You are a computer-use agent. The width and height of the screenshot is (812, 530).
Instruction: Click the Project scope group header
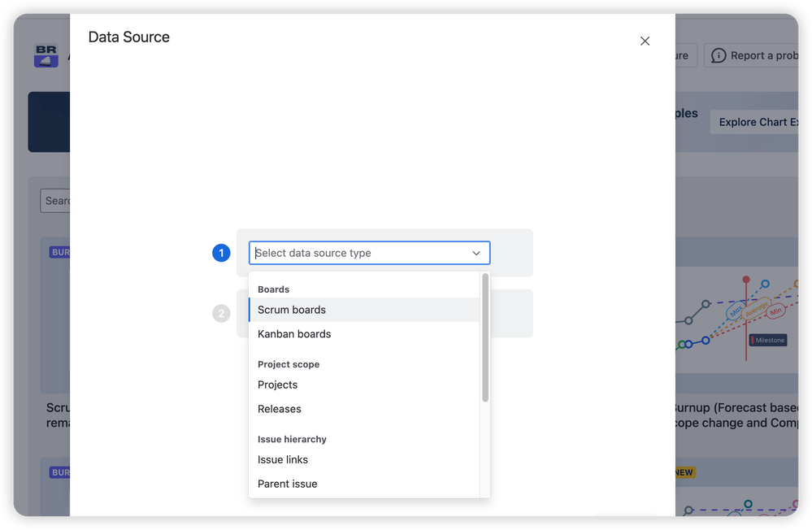pos(289,365)
